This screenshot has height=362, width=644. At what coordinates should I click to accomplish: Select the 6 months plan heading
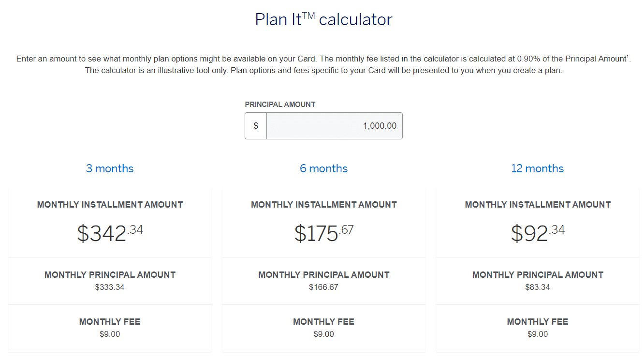(x=323, y=168)
